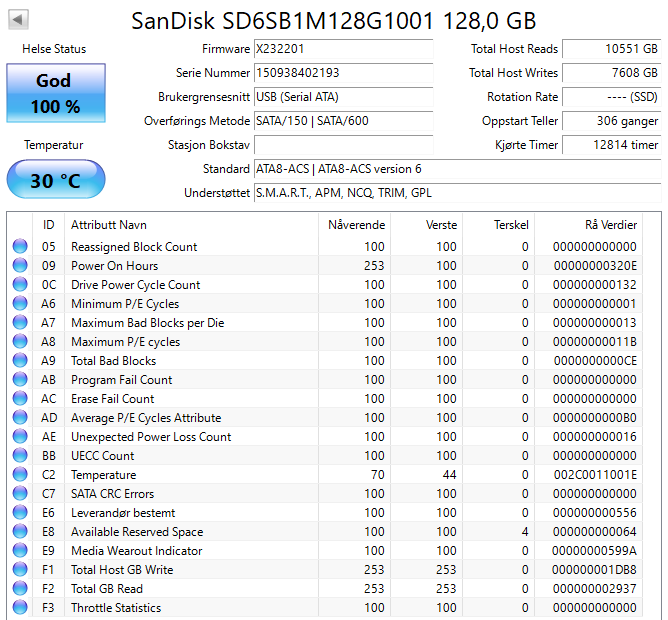Click status icon for Reassigned Block Count

point(20,247)
